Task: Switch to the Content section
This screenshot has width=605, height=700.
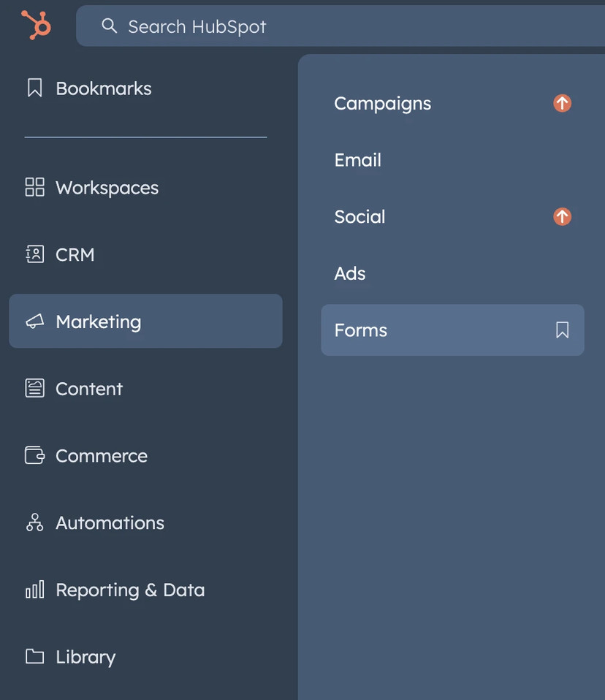Action: tap(88, 387)
